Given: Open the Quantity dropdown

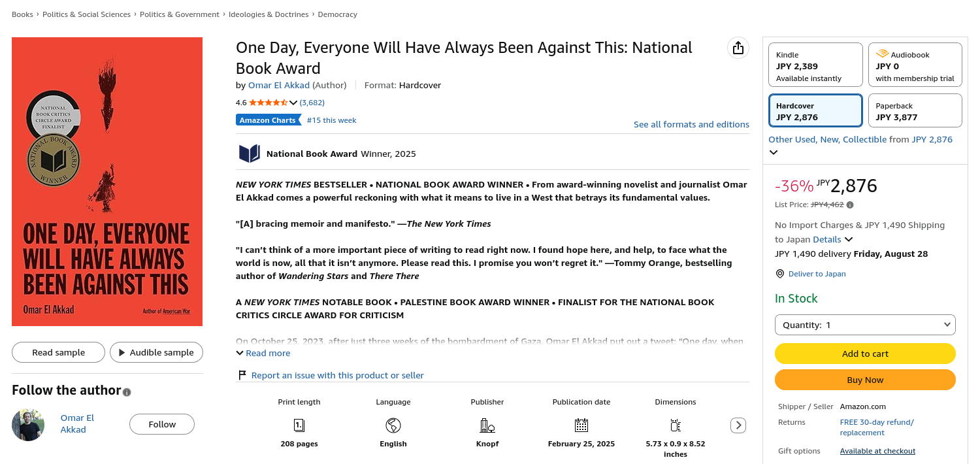Looking at the screenshot, I should pos(865,325).
